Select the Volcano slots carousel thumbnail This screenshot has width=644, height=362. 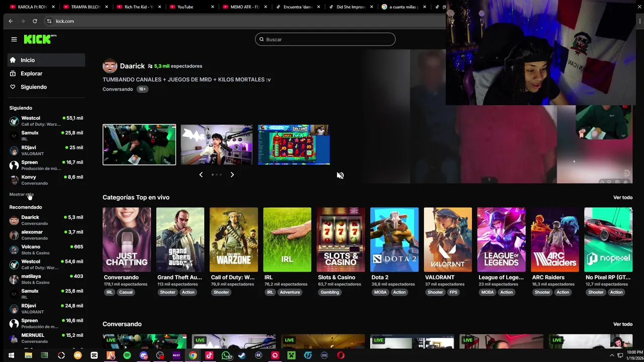tap(294, 145)
